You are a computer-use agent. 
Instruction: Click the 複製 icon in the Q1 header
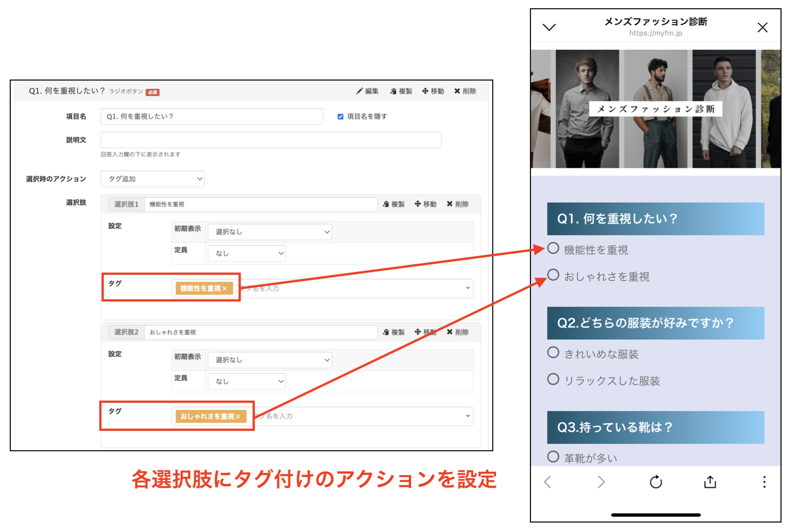(x=400, y=91)
